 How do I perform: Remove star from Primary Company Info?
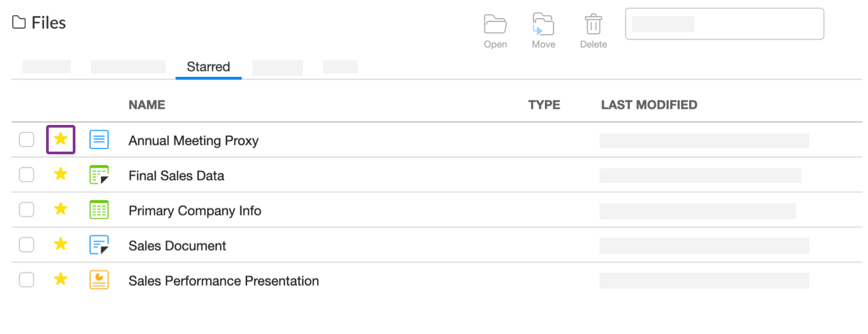[61, 210]
